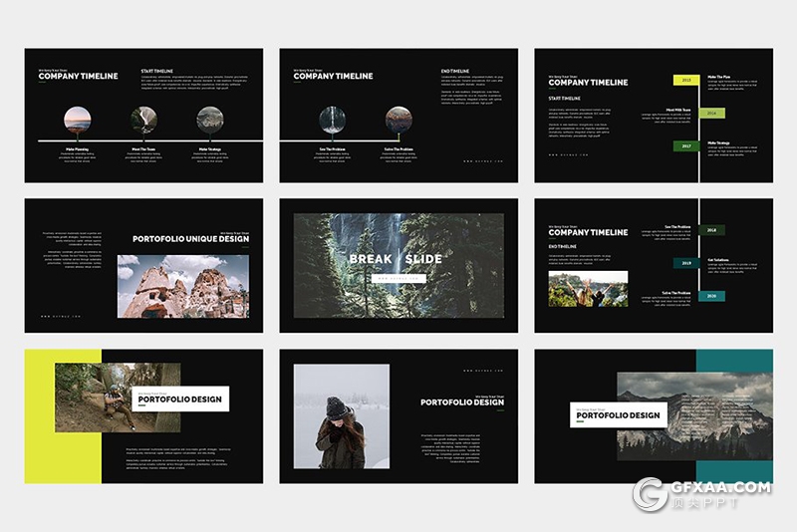The width and height of the screenshot is (797, 532).
Task: Click the teal 2020 timeline marker
Action: coord(711,296)
